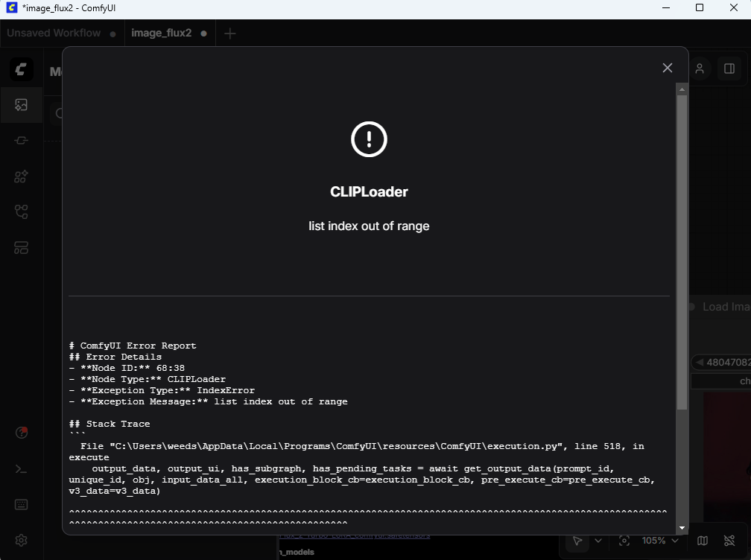
Task: Toggle the console terminal icon
Action: [21, 469]
